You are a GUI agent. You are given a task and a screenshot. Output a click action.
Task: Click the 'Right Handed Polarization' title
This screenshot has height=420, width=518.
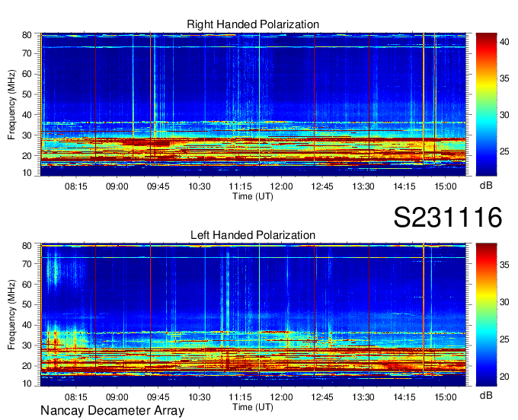[253, 24]
